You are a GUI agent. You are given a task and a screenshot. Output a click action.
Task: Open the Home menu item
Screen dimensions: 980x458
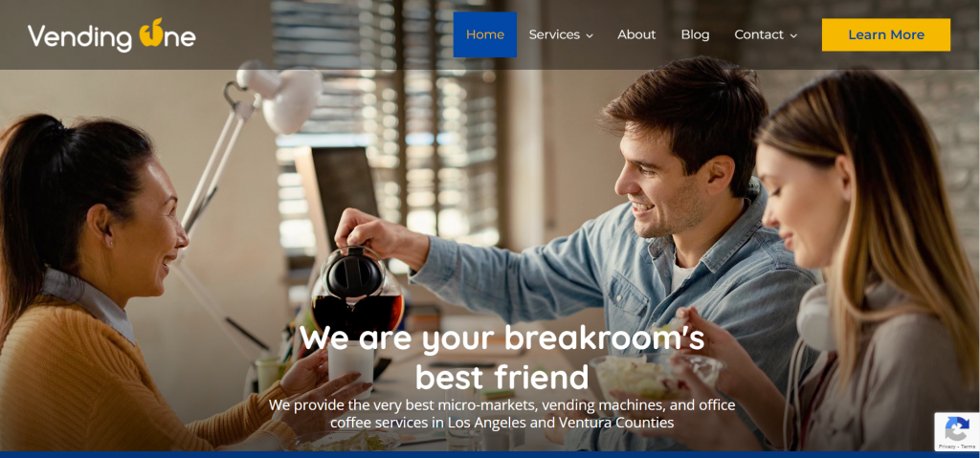(x=485, y=34)
